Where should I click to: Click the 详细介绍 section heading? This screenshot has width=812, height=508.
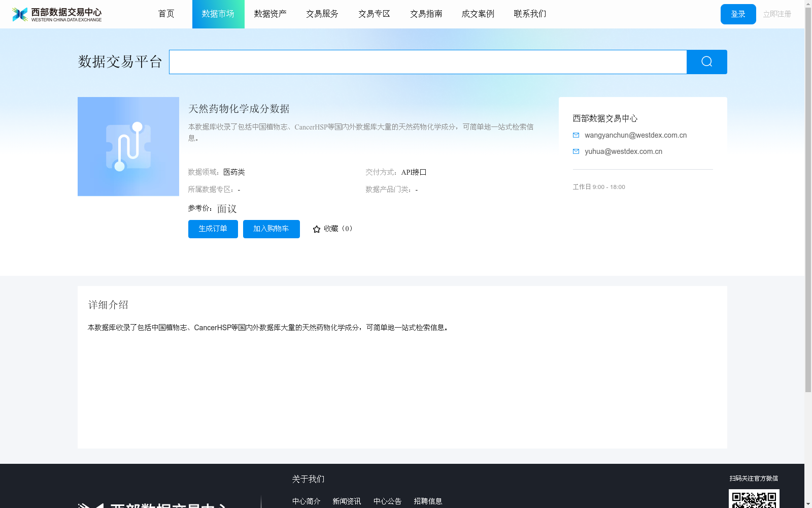click(x=108, y=305)
